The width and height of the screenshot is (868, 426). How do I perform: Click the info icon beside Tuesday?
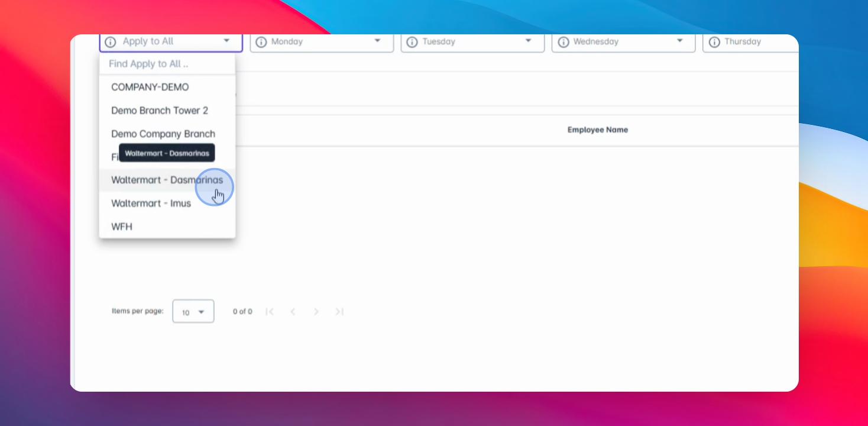(x=412, y=42)
